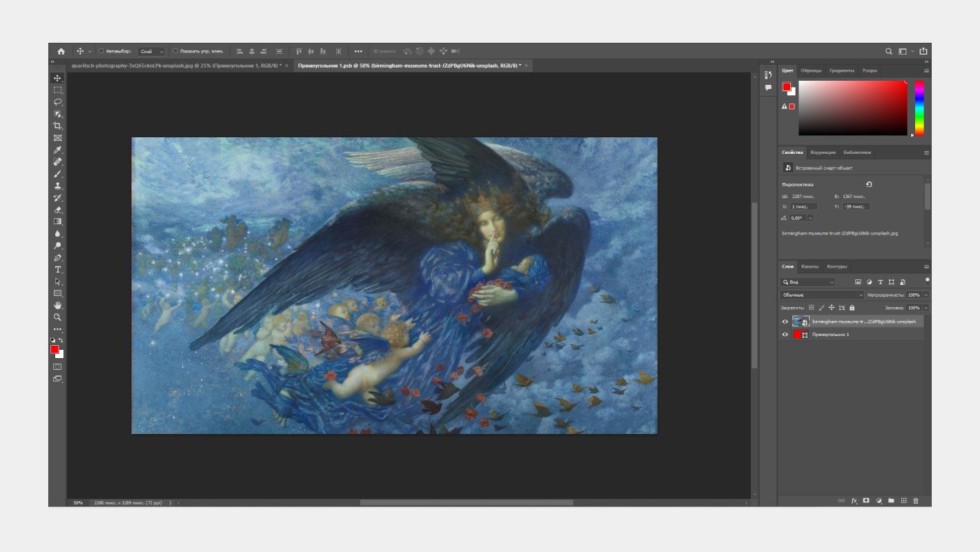Select the Dodge tool

[58, 246]
